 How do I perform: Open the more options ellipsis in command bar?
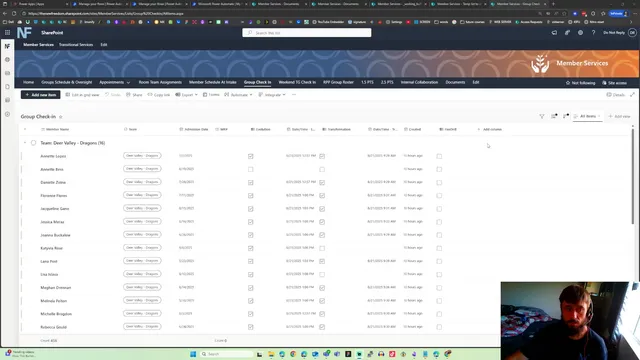pos(293,95)
